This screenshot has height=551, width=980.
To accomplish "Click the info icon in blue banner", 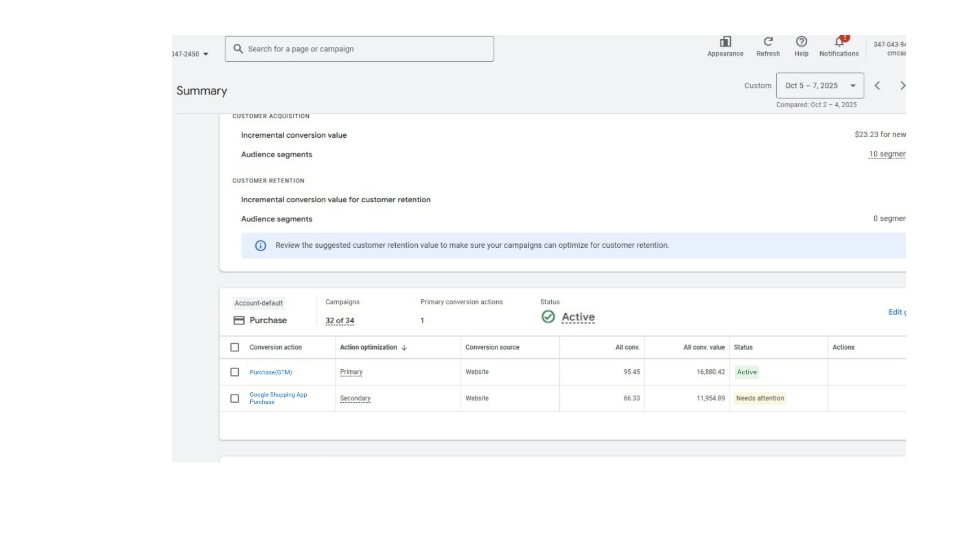I will [260, 245].
